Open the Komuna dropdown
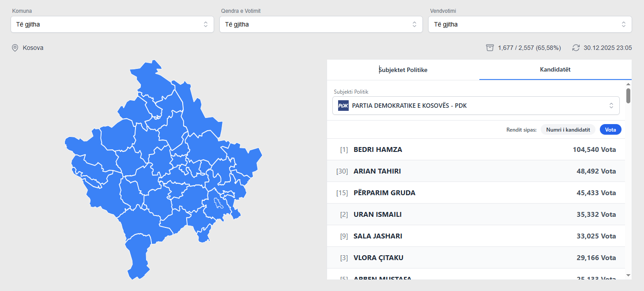Image resolution: width=644 pixels, height=291 pixels. [112, 24]
